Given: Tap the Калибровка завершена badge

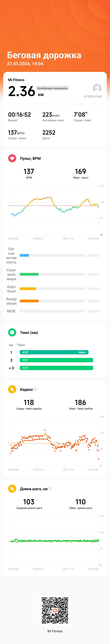Looking at the screenshot, I should point(52,88).
